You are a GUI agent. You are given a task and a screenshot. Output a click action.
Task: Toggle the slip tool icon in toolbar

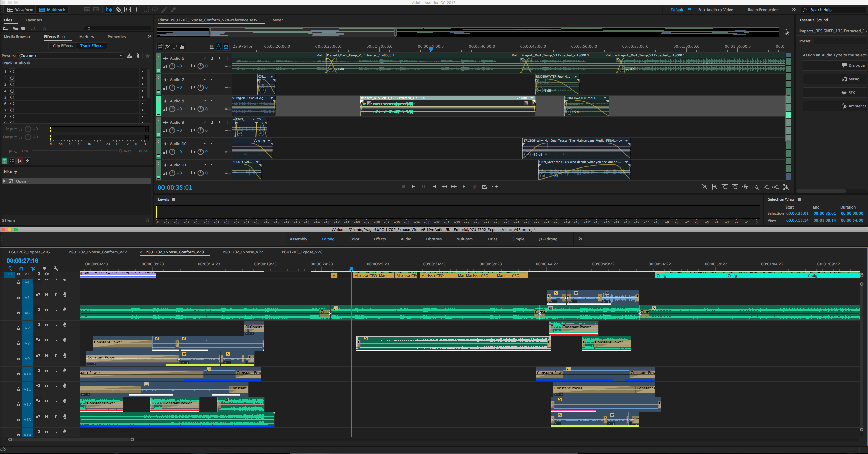click(x=128, y=10)
